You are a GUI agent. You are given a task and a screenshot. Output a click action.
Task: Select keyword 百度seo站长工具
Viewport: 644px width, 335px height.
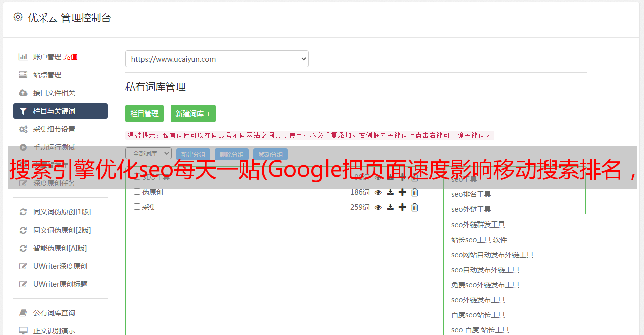tap(478, 315)
